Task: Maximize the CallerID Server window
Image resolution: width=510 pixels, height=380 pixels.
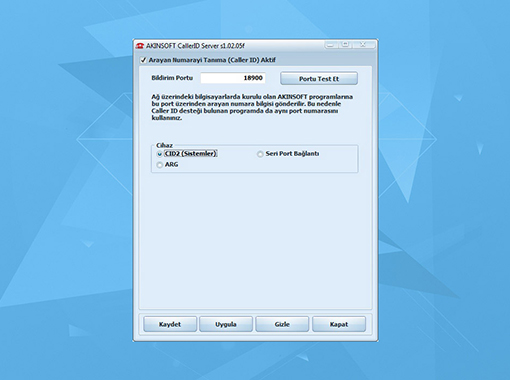Action: (x=345, y=45)
